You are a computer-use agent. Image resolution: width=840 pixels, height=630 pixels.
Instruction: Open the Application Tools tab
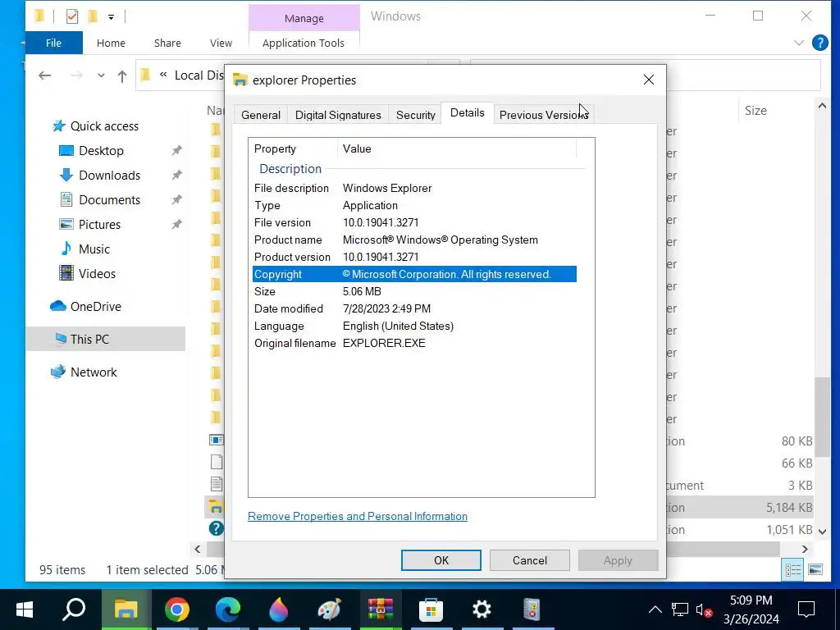point(304,43)
